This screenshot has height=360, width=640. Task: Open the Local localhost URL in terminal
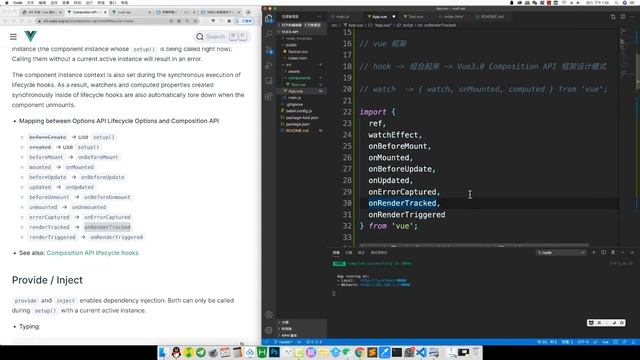pyautogui.click(x=383, y=280)
